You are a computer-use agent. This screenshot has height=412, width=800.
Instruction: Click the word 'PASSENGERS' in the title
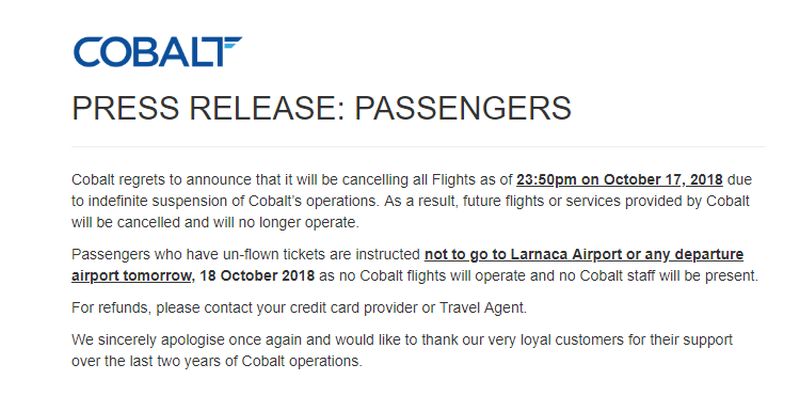click(x=463, y=108)
